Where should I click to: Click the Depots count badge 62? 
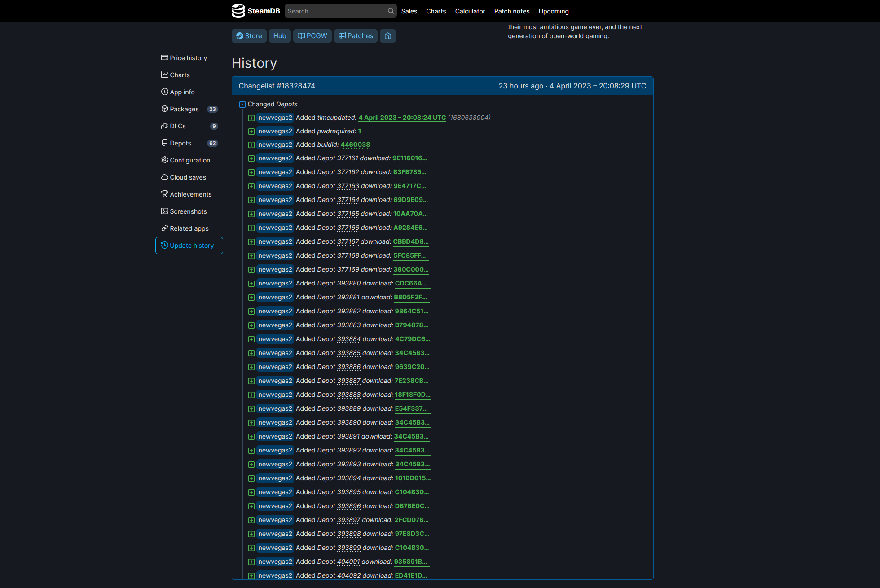[212, 143]
